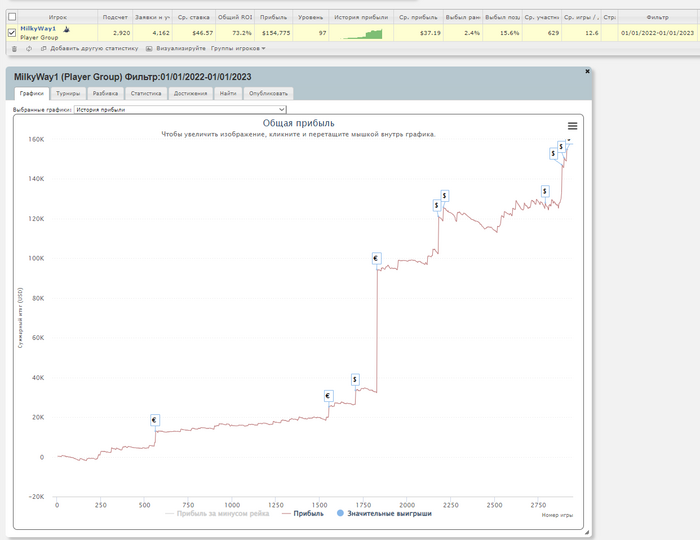Switch to the Графики tab
700x540 pixels.
pyautogui.click(x=32, y=94)
